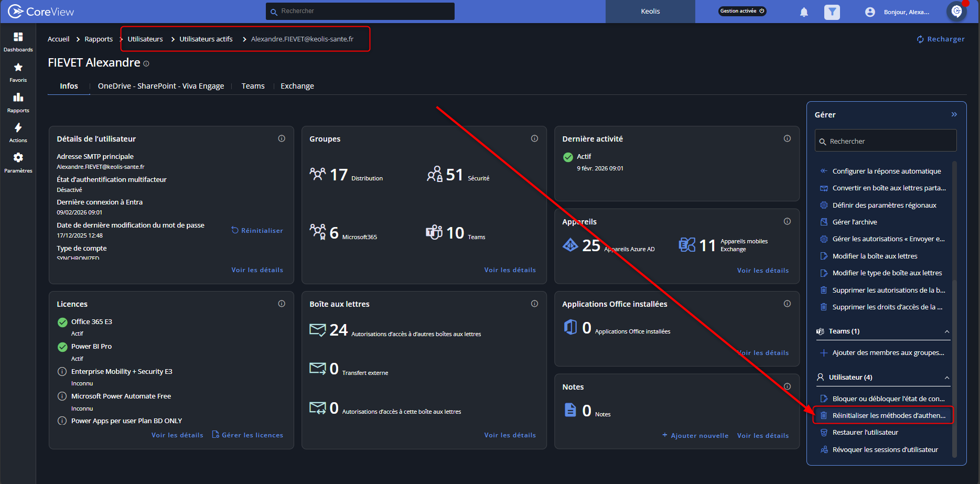Toggle the Gestion activée switch
Viewport: 980px width, 484px height.
(742, 11)
